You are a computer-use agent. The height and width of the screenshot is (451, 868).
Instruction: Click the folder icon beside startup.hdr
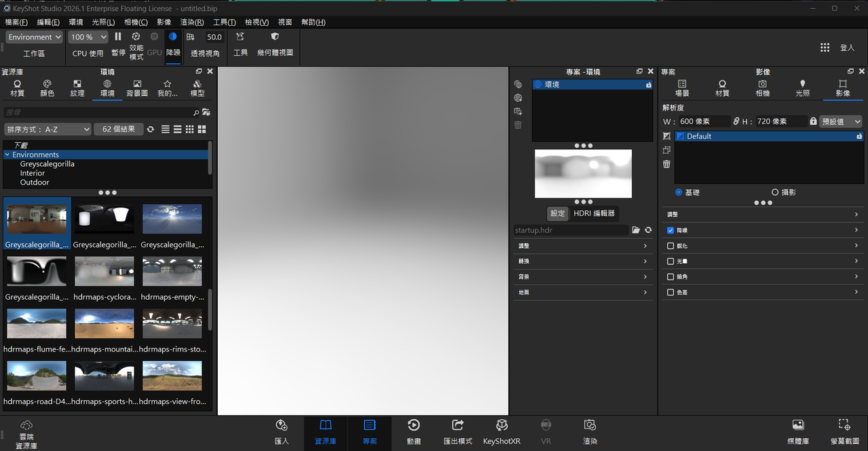click(x=636, y=231)
